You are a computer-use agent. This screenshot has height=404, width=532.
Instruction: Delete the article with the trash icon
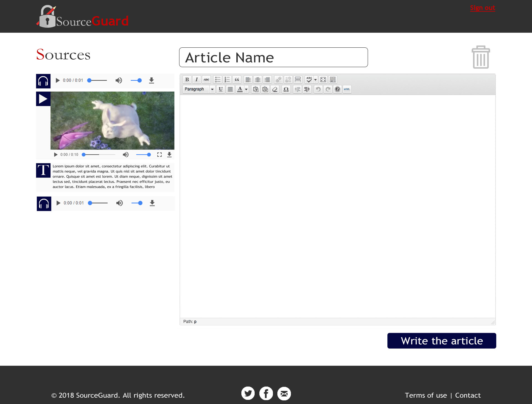[x=481, y=57]
